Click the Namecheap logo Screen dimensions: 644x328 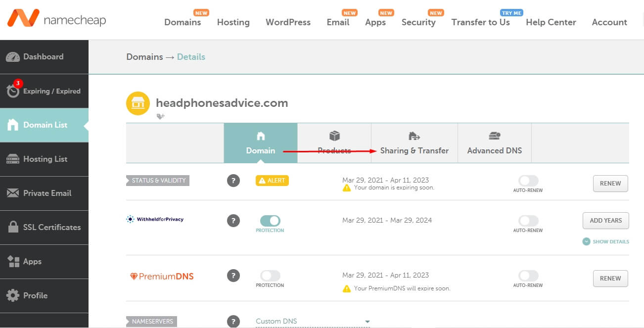(56, 19)
